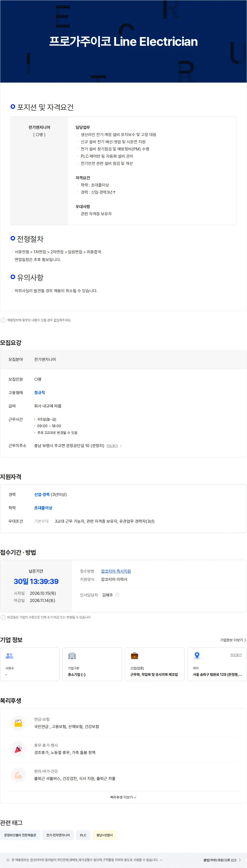Select tag 문정비즈밸리 전문채용관
Viewport: 247px width, 868px height.
coord(20,835)
